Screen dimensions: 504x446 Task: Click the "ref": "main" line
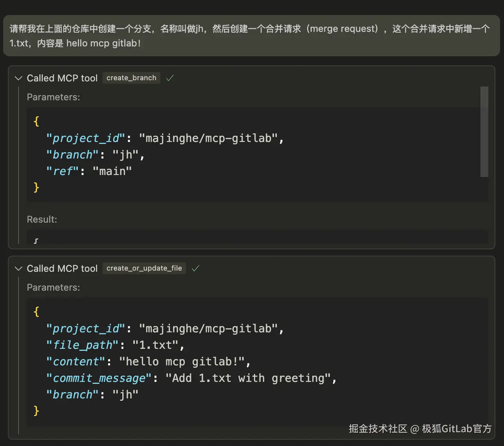pyautogui.click(x=89, y=171)
